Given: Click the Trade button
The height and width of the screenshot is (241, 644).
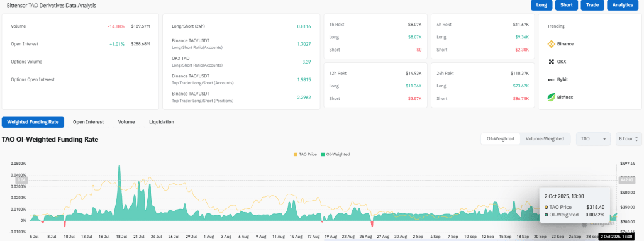Looking at the screenshot, I should pos(592,5).
